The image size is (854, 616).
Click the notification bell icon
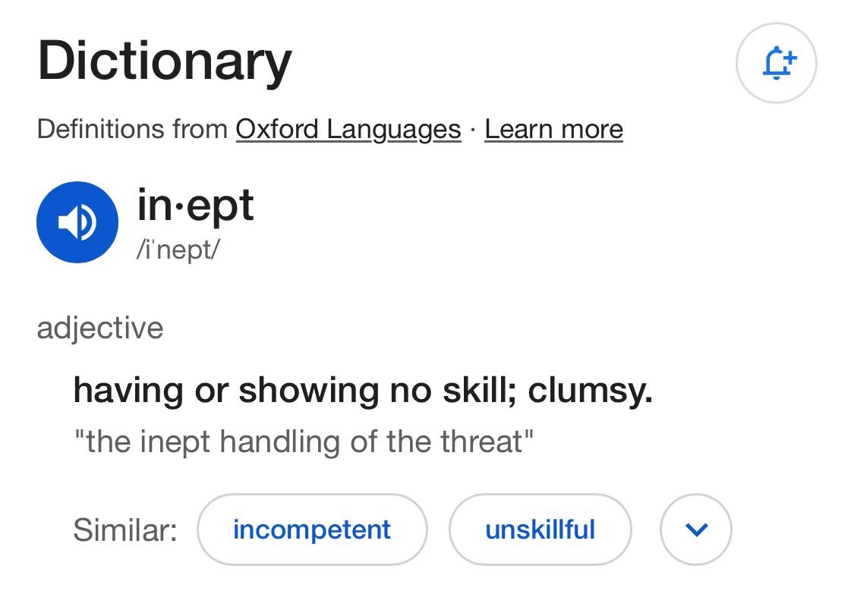776,64
